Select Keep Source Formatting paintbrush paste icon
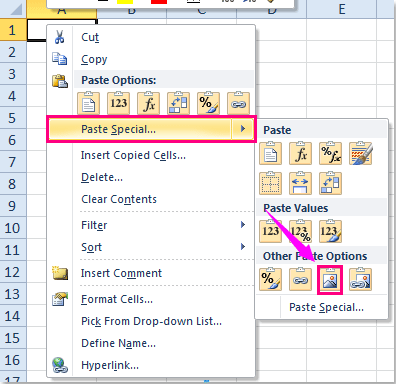396x384 pixels. point(360,153)
